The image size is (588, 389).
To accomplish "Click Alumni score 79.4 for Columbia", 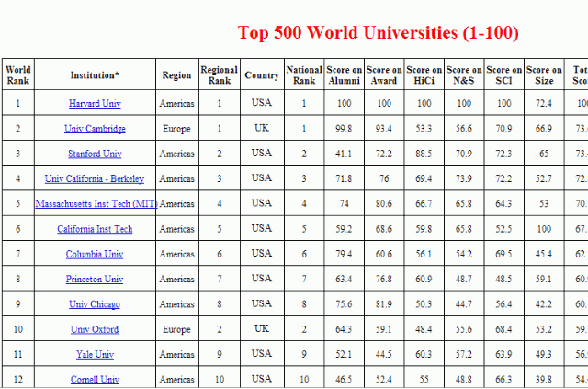I will coord(344,254).
